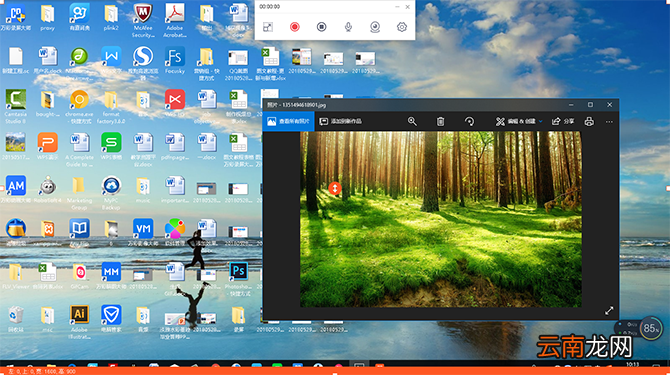Select the capture region icon in recorder
The width and height of the screenshot is (670, 375).
coord(267,27)
